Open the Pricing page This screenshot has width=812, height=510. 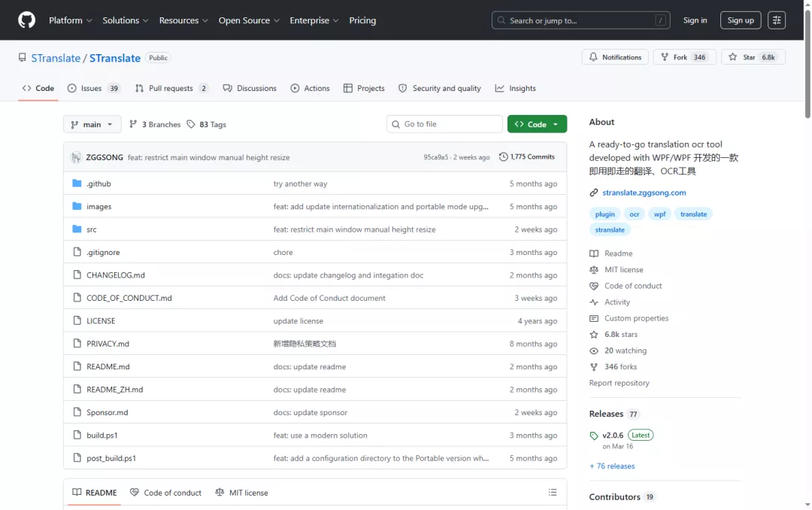(362, 20)
